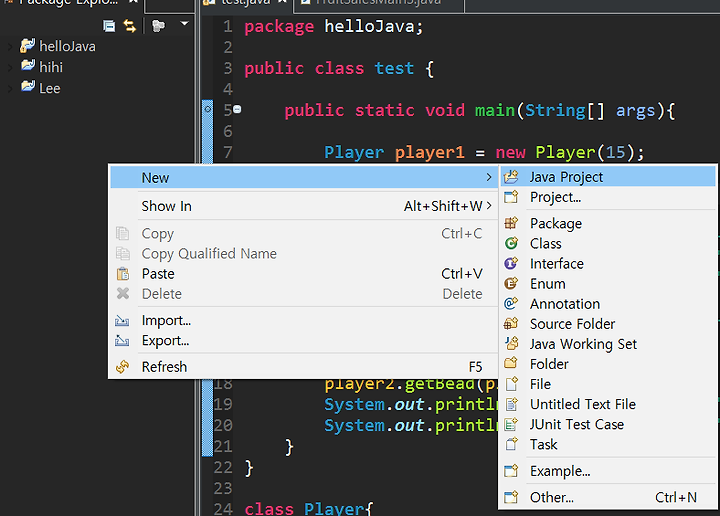The width and height of the screenshot is (720, 516).
Task: Collapse the main method fold marker on line 5
Action: 237,109
